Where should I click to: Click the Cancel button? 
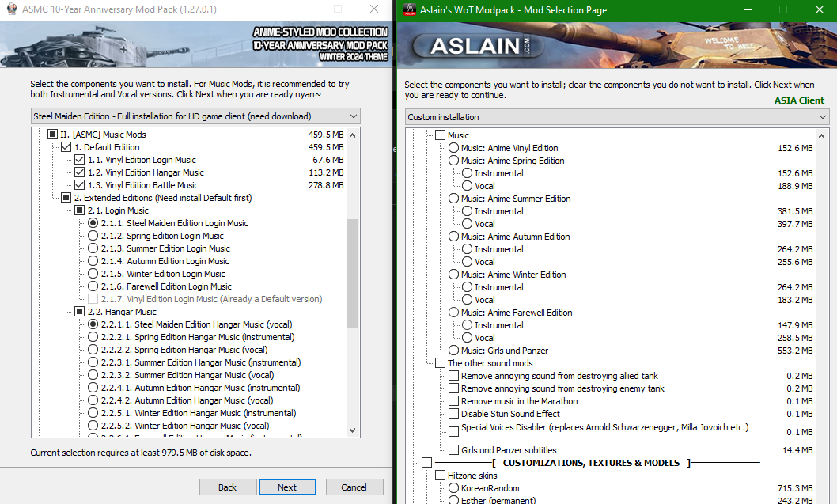(354, 487)
